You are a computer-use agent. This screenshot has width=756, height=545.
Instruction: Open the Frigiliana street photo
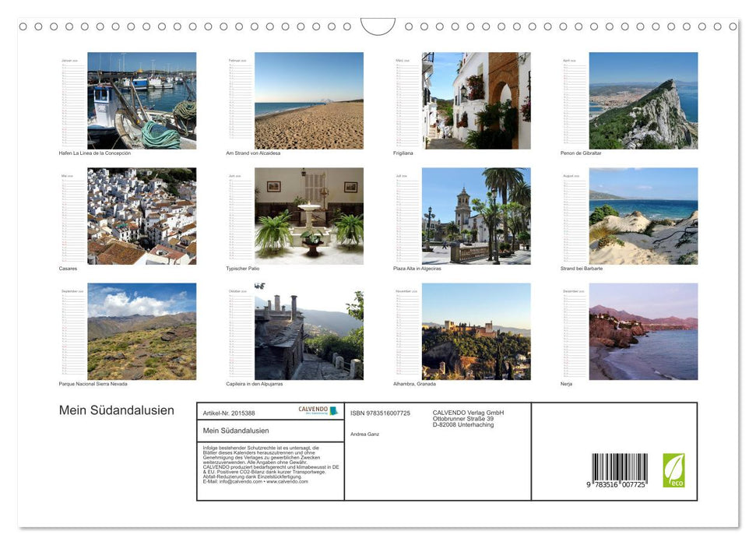[x=476, y=100]
